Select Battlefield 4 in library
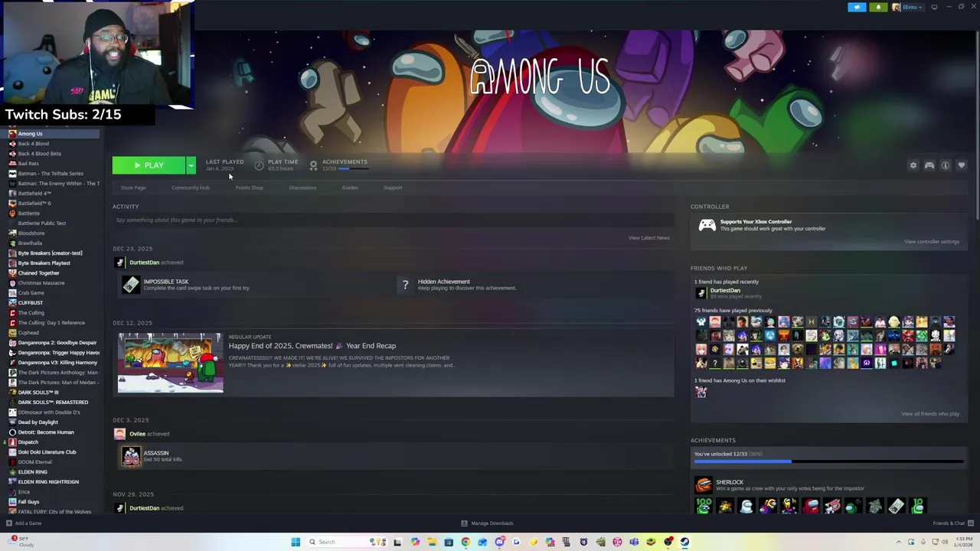Screen dimensions: 980x551 click(x=34, y=194)
